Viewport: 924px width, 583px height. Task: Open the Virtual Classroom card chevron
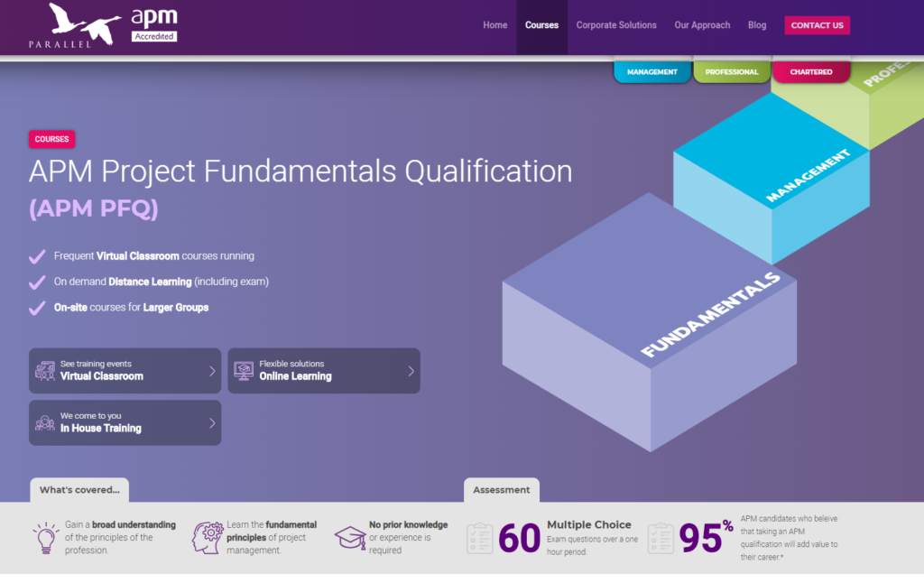(x=212, y=371)
